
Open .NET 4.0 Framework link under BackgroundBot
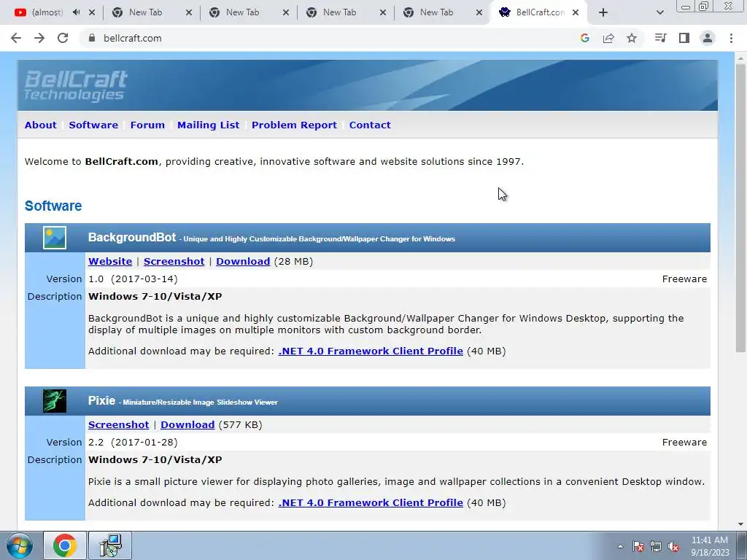(x=371, y=351)
